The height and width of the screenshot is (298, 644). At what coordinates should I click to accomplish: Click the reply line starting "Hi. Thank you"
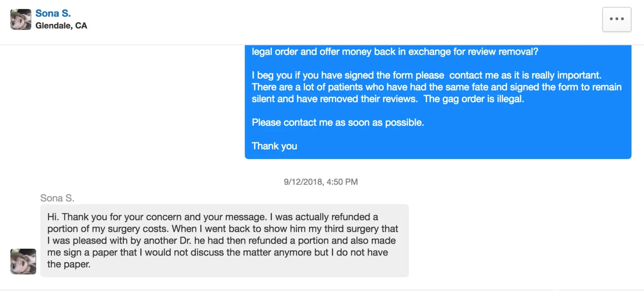(x=213, y=217)
